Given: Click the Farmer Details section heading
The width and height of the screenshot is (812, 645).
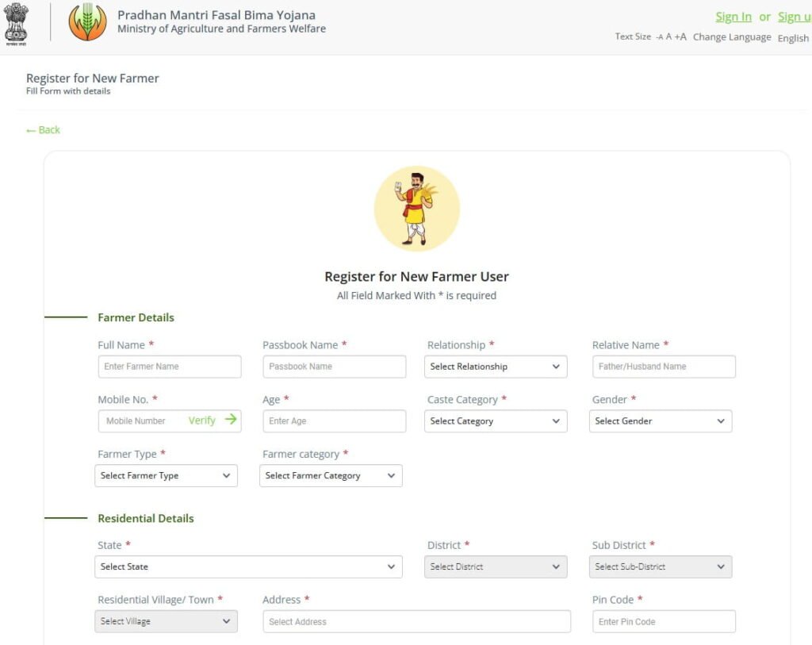Looking at the screenshot, I should (136, 317).
